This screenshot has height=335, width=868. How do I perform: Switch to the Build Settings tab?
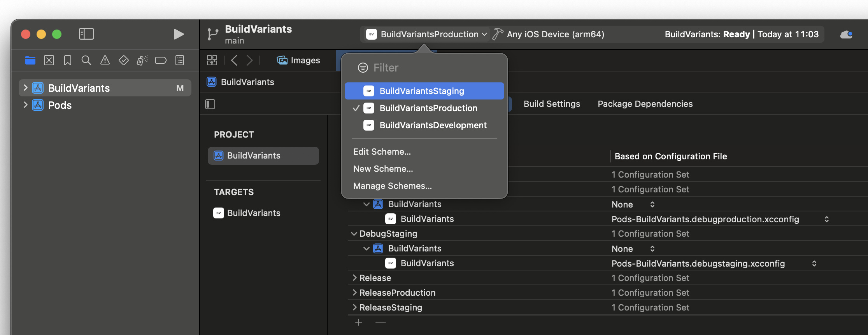(x=552, y=104)
